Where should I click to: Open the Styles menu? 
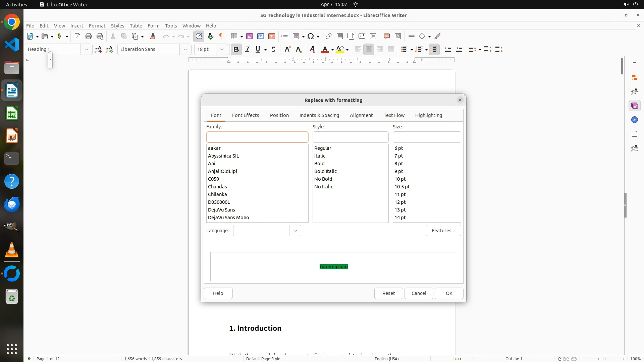click(117, 25)
